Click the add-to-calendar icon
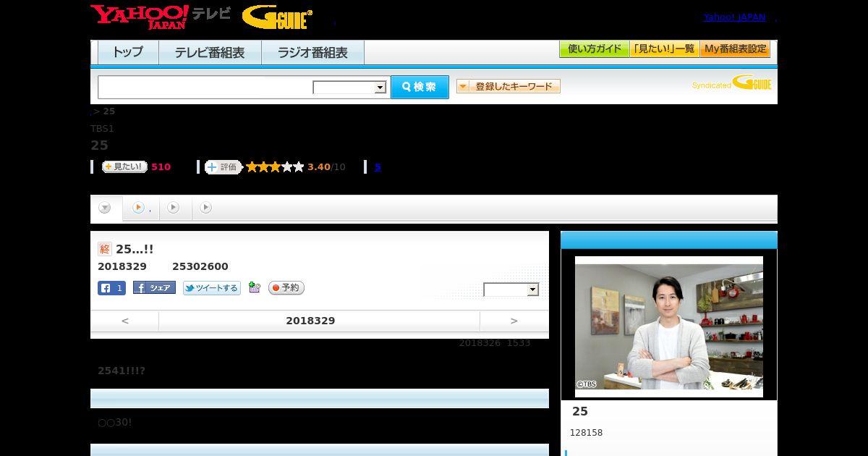The image size is (868, 456). click(x=254, y=287)
